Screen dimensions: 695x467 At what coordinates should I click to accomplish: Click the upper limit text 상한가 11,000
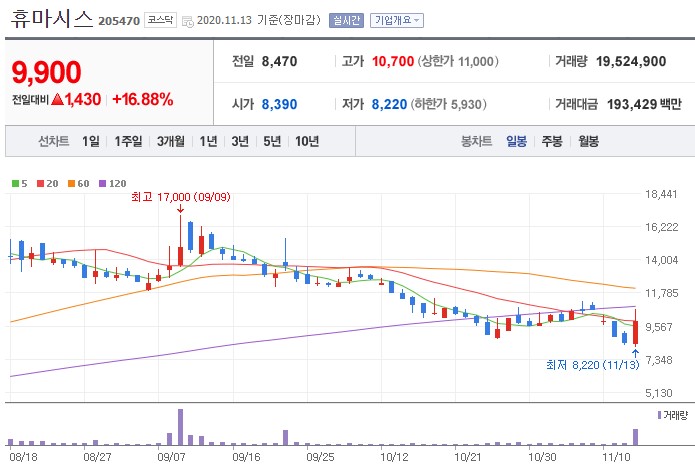[458, 61]
